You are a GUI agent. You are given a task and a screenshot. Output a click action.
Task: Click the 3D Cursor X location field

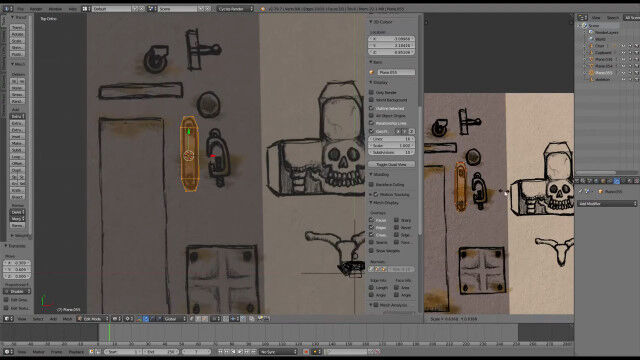pyautogui.click(x=391, y=39)
